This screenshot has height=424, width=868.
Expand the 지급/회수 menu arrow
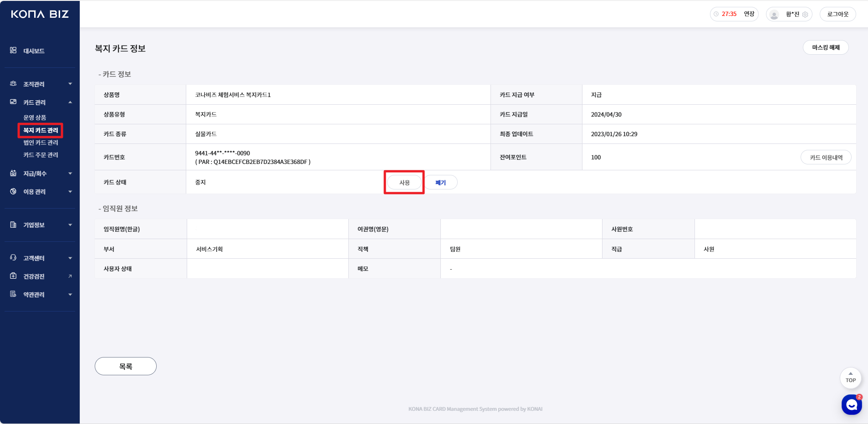pyautogui.click(x=70, y=174)
